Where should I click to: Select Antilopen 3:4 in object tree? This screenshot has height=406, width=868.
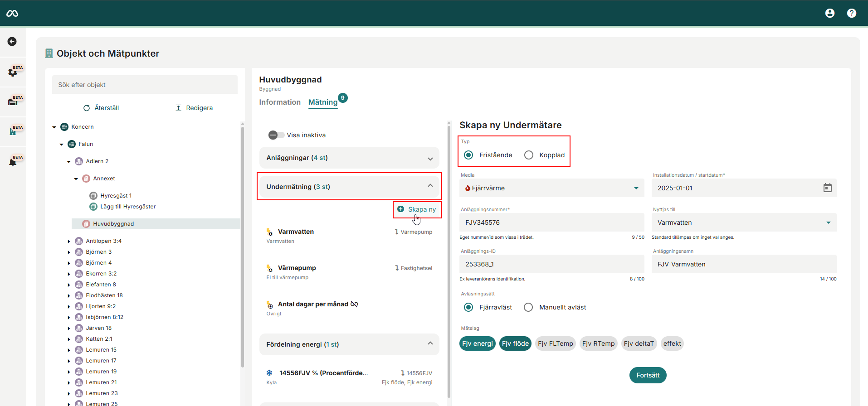103,241
